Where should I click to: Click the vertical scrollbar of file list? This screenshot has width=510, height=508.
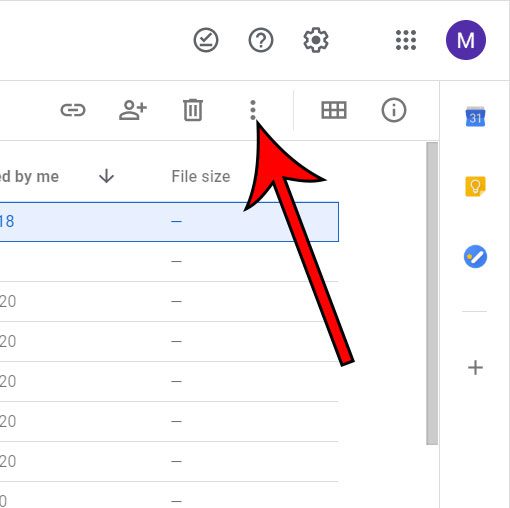[432, 293]
